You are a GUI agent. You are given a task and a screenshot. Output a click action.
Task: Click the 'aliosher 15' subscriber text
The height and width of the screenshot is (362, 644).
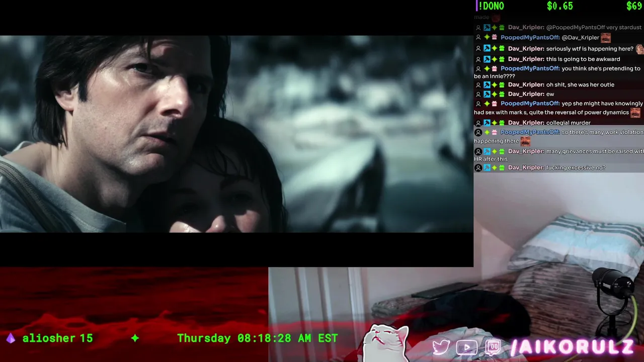[x=57, y=338]
